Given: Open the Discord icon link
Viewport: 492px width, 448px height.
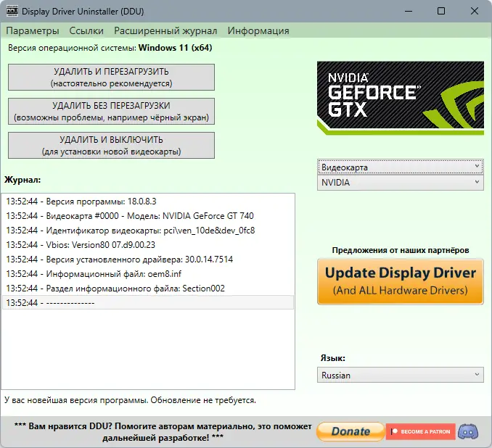Looking at the screenshot, I should [x=468, y=432].
